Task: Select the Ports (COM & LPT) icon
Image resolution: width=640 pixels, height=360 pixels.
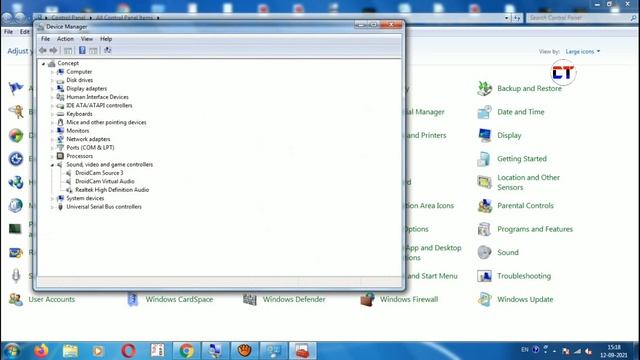Action: (x=60, y=148)
